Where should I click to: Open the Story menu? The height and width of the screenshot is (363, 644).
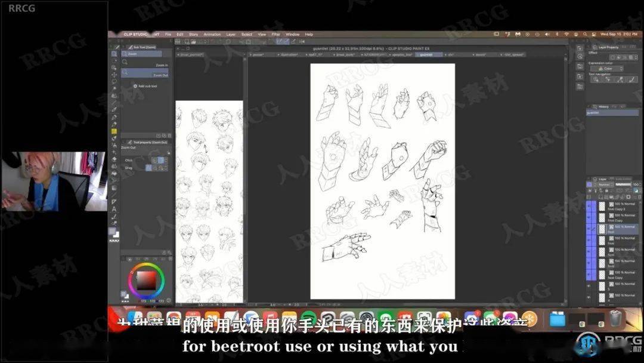coord(193,35)
